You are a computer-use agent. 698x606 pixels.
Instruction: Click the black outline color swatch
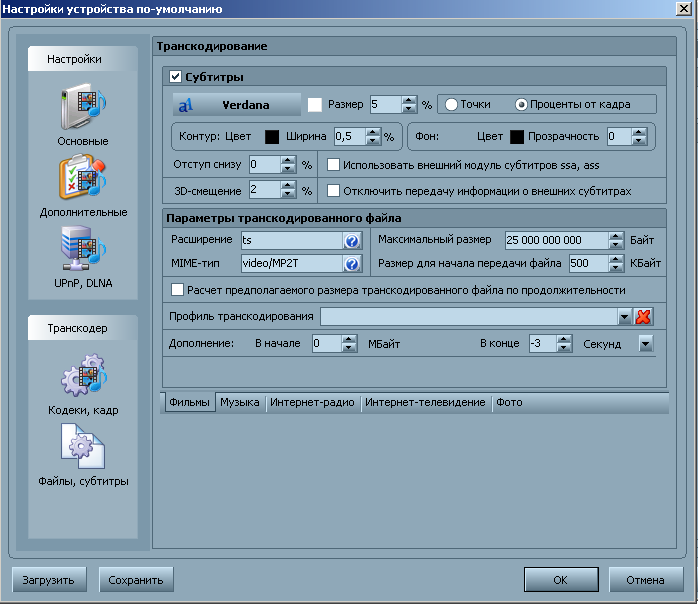click(271, 136)
